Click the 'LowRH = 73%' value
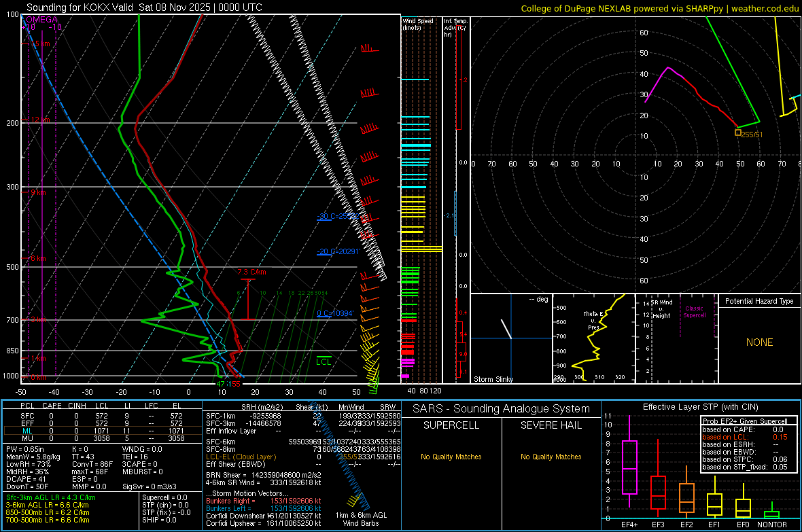The width and height of the screenshot is (802, 532). [29, 464]
